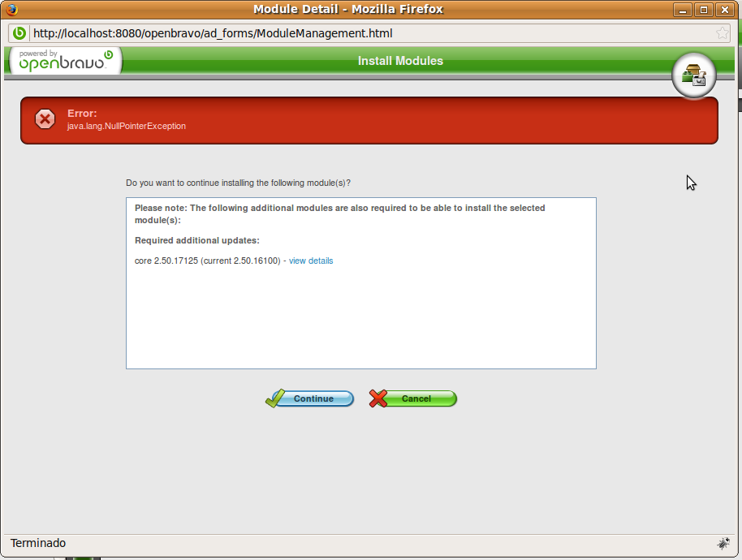Image resolution: width=742 pixels, height=560 pixels.
Task: Click the Install Modules heading
Action: coord(400,61)
